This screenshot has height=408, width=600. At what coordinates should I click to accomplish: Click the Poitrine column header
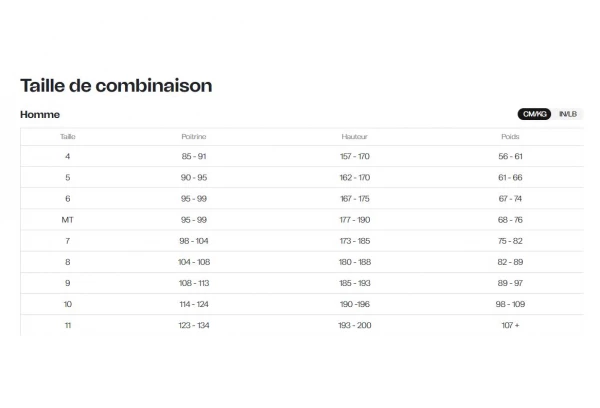click(194, 136)
